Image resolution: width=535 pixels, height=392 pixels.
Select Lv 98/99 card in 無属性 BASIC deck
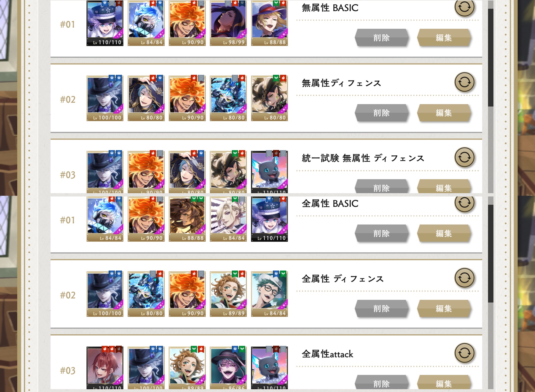tap(228, 23)
